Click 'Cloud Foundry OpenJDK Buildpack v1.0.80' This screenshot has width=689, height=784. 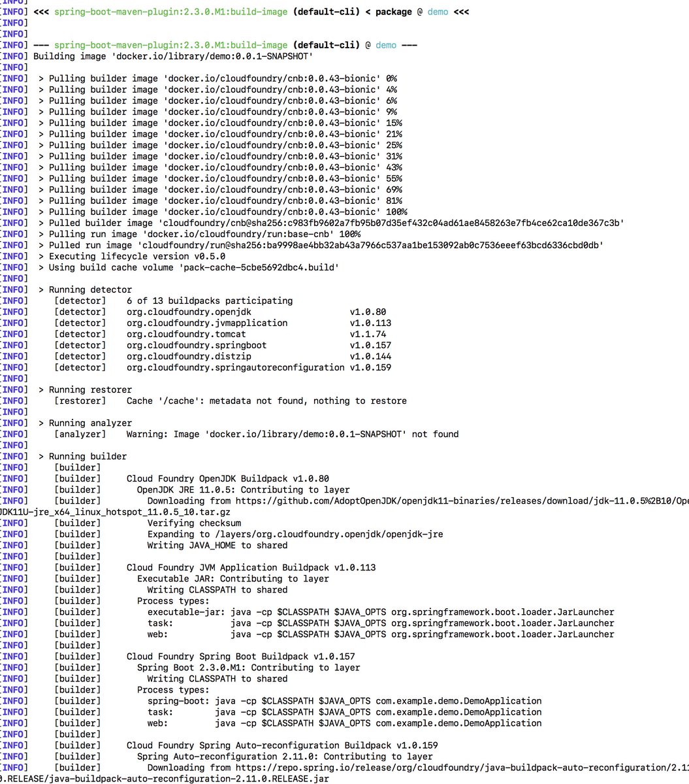pyautogui.click(x=228, y=478)
